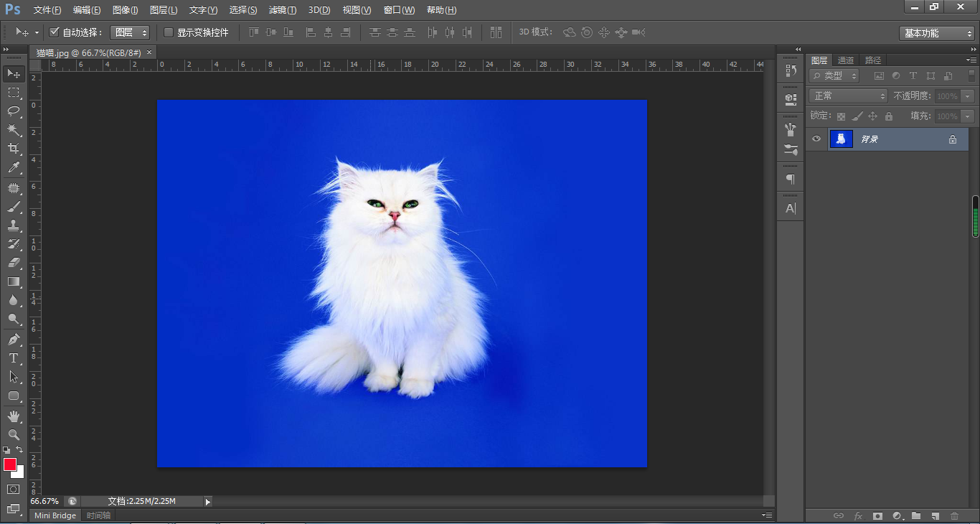The width and height of the screenshot is (980, 524).
Task: Select the Zoom tool
Action: [14, 435]
